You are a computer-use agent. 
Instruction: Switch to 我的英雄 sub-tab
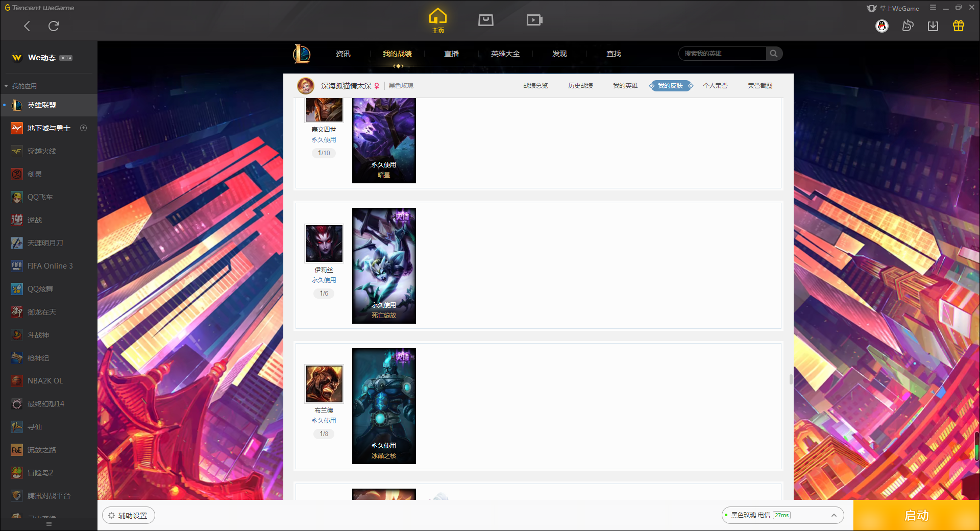625,86
